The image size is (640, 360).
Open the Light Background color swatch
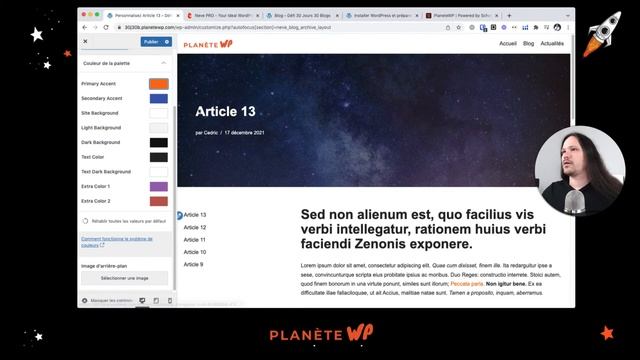click(x=158, y=128)
